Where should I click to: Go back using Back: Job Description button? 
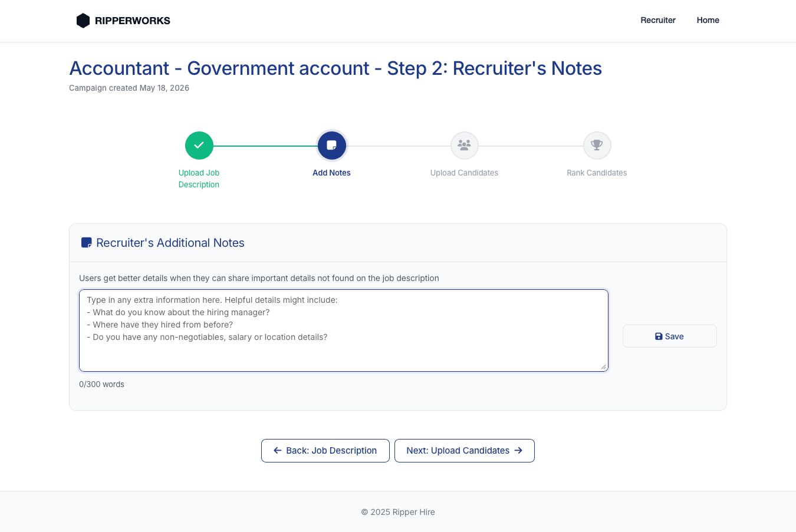325,451
